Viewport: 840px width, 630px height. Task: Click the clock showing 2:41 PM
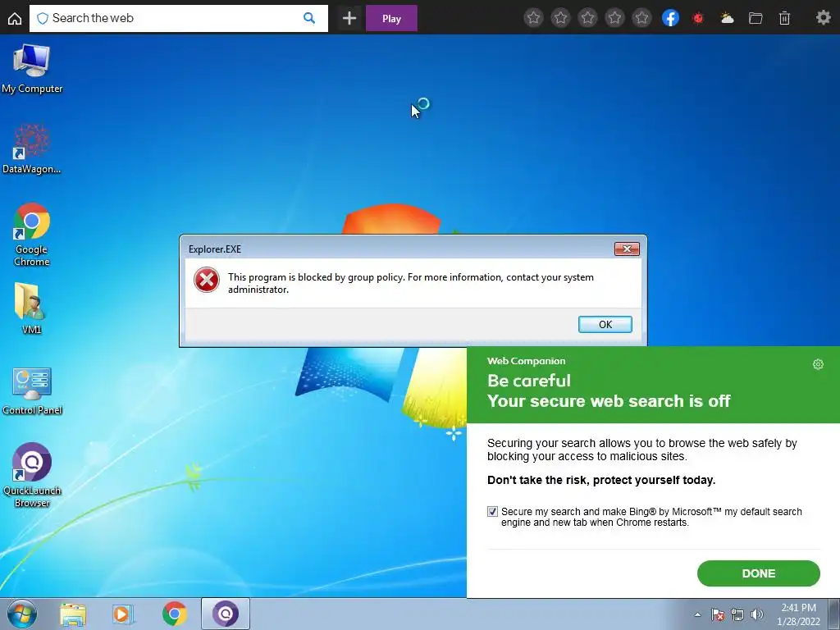point(798,614)
